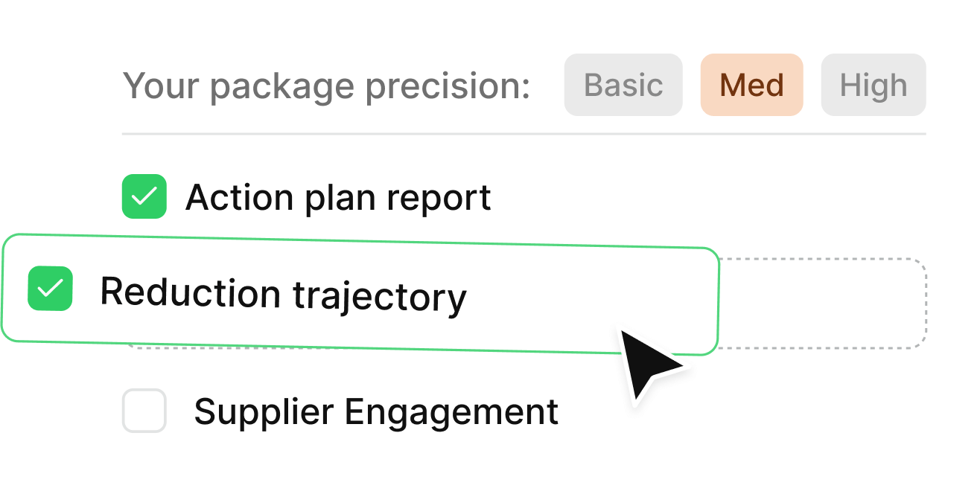
Task: Enable the Supplier Engagement checkbox
Action: [144, 410]
